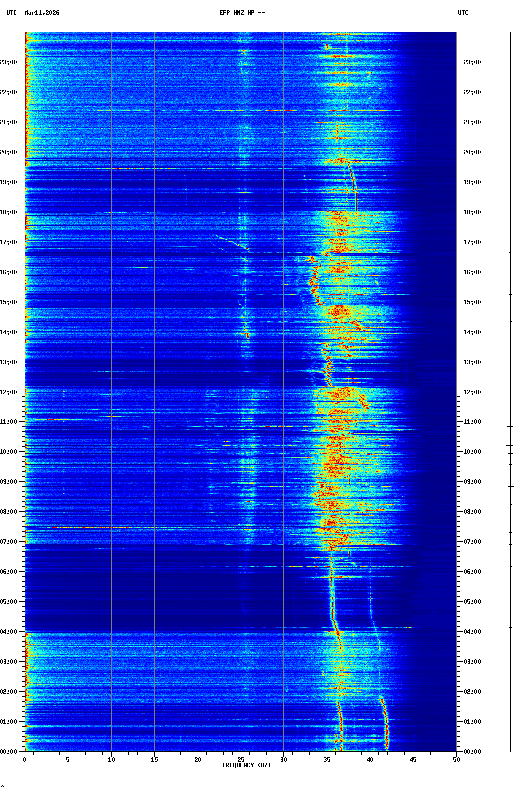Select the 35 Hz frequency axis label
Viewport: 532px width, 791px height.
tap(327, 760)
